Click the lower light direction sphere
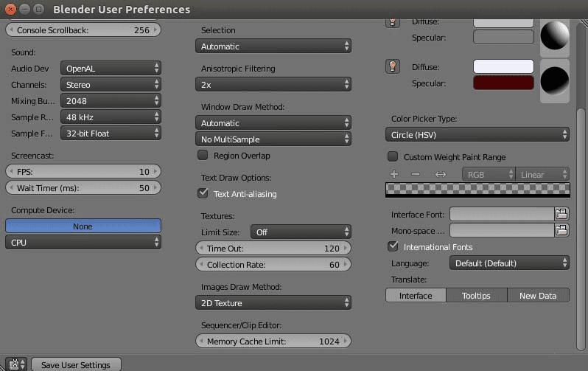This screenshot has width=588, height=371. pyautogui.click(x=555, y=80)
